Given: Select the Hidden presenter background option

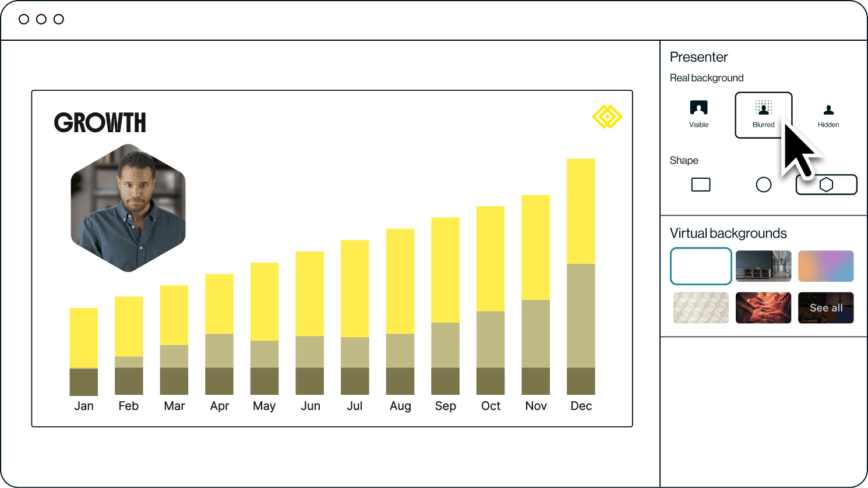Looking at the screenshot, I should (828, 115).
